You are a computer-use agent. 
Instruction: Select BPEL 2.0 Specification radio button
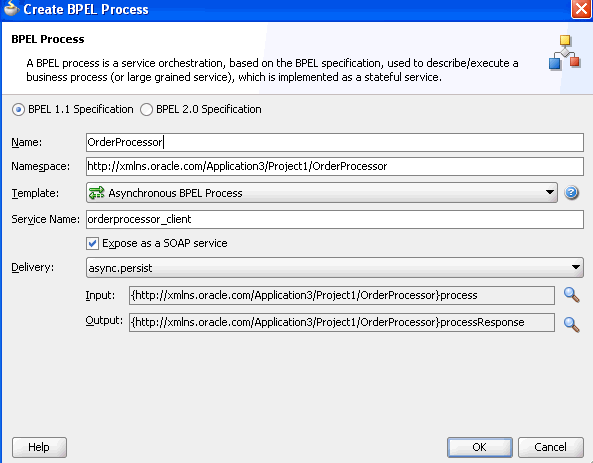coord(146,110)
